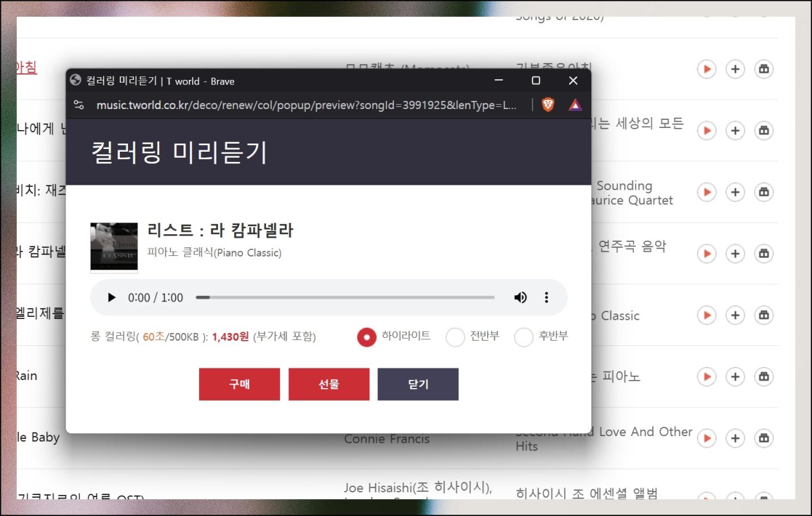
Task: Open the underlined 아침 song link in background
Action: tap(26, 66)
